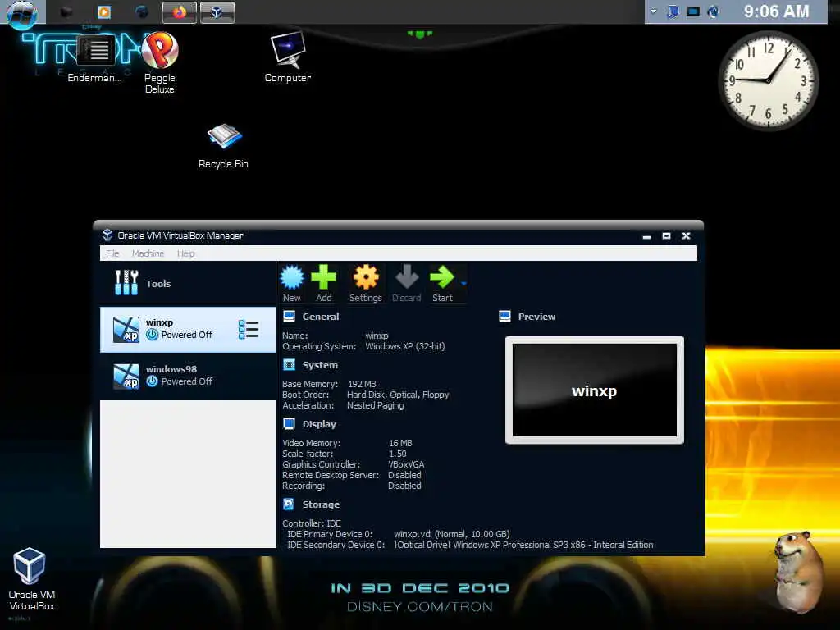The image size is (840, 630).
Task: Click the Video Memory 16 MB value
Action: [x=400, y=443]
